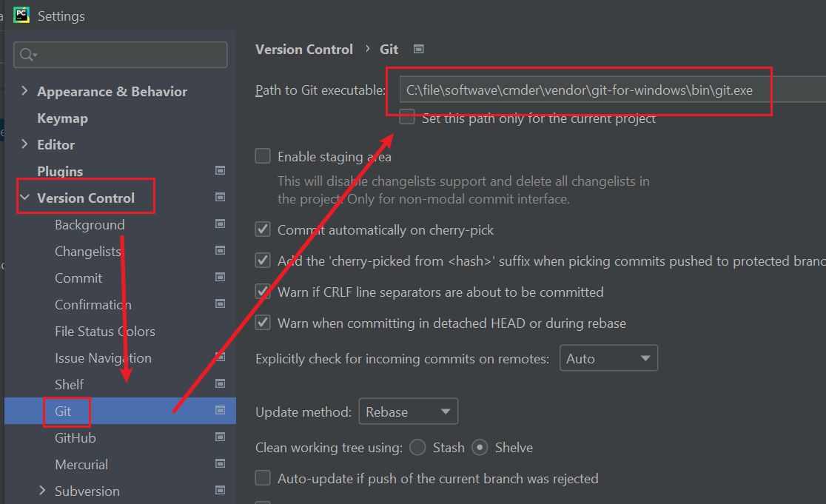This screenshot has width=826, height=504.
Task: Collapse the Version Control section
Action: point(24,197)
